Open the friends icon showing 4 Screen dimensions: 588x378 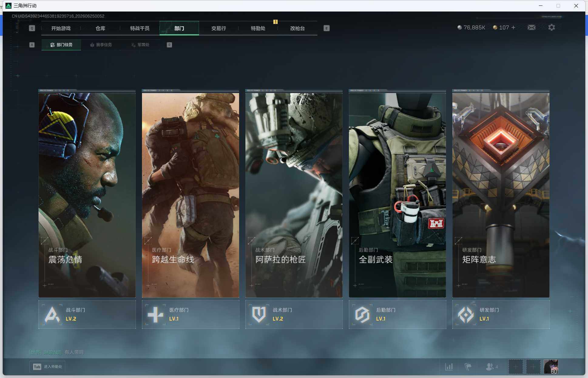[x=492, y=367]
